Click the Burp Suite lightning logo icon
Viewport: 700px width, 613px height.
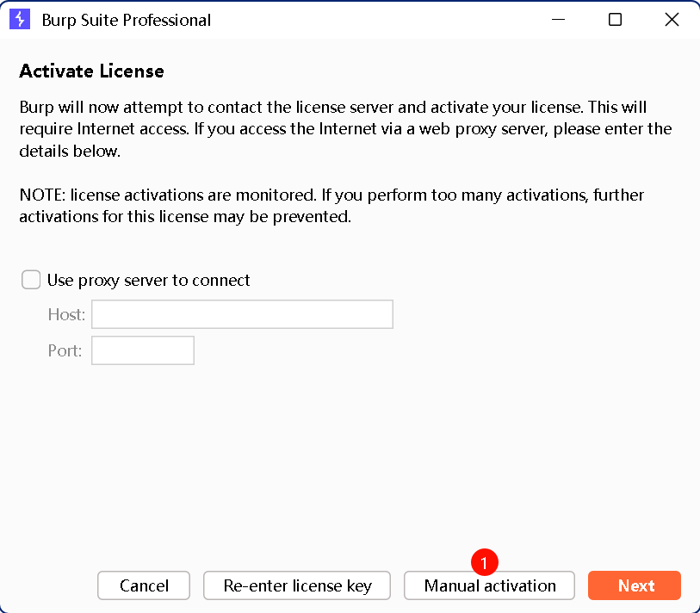coord(20,20)
